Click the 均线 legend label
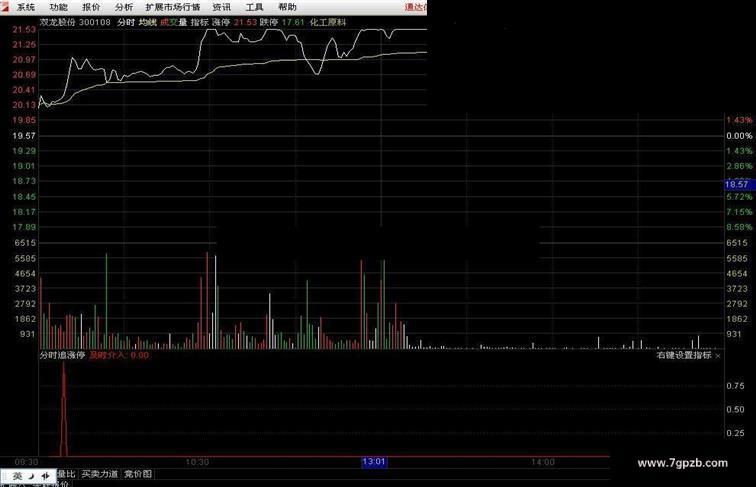Viewport: 756px width, 487px height. point(148,22)
